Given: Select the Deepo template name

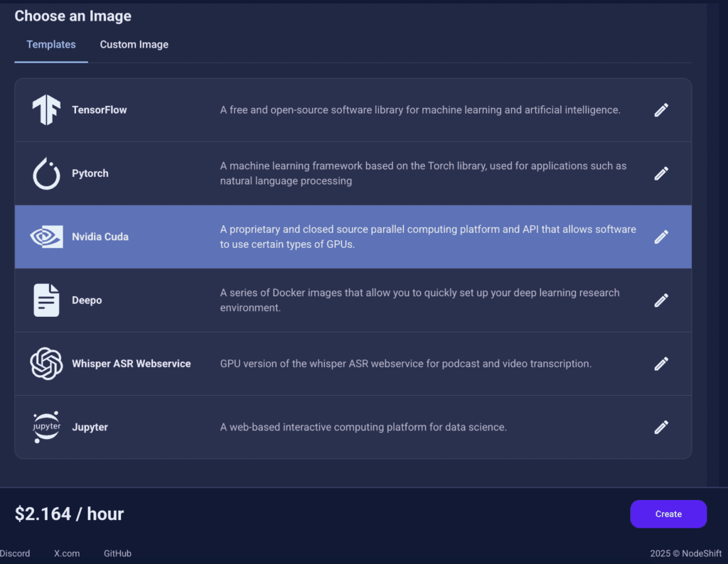Looking at the screenshot, I should point(87,300).
